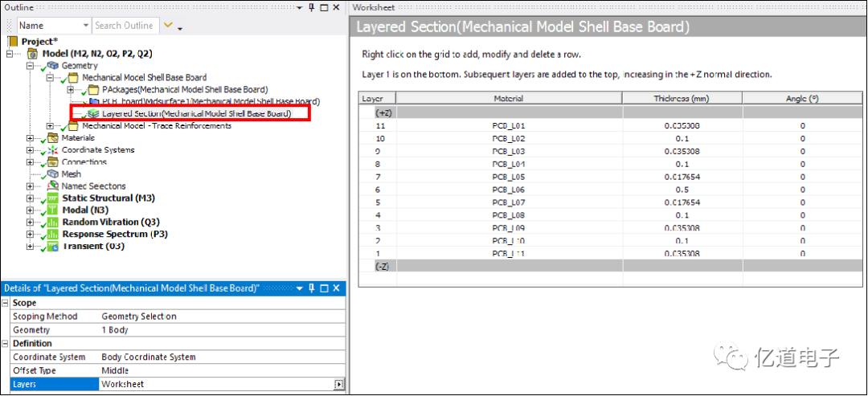Select the PCB_L06 material cell

pyautogui.click(x=509, y=190)
